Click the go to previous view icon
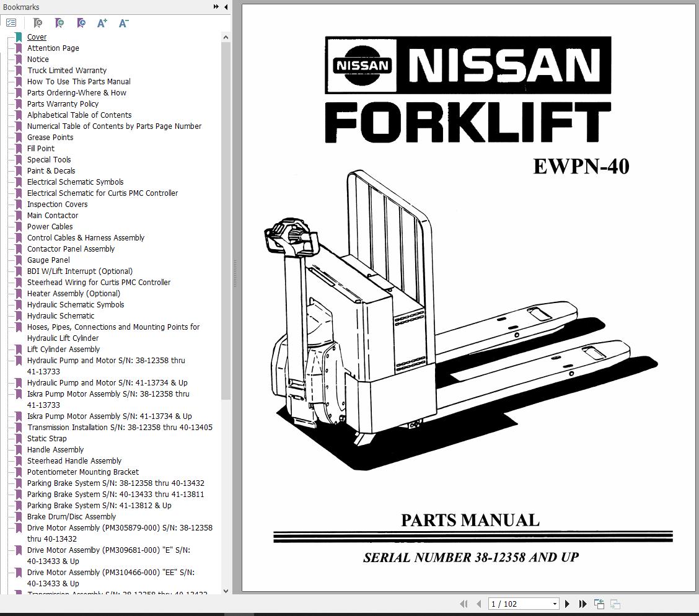 [599, 604]
